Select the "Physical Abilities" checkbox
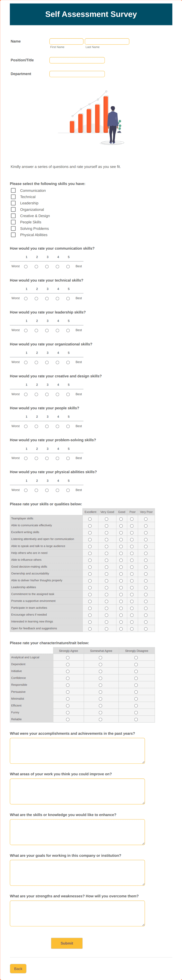The width and height of the screenshot is (182, 980). click(x=13, y=235)
